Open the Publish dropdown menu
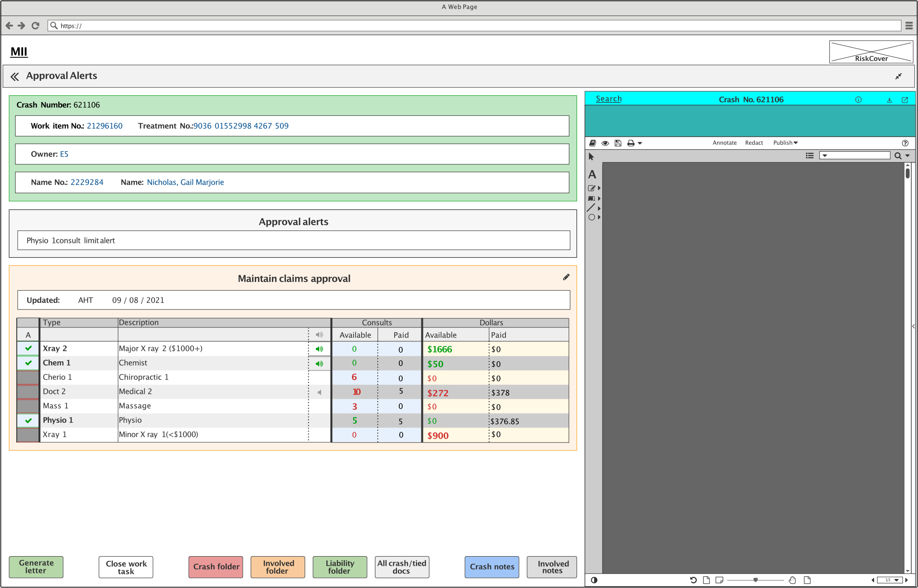 [785, 143]
